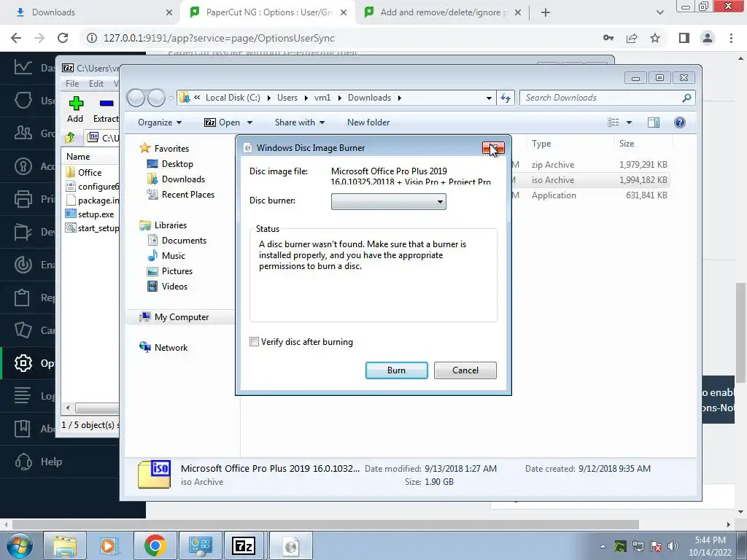
Task: Open a new Chrome tab
Action: (546, 12)
